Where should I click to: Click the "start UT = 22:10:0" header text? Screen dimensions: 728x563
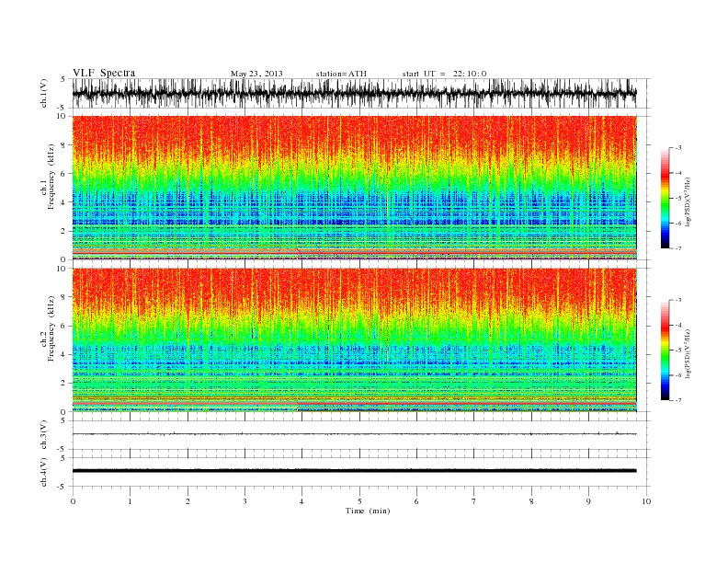click(x=444, y=74)
